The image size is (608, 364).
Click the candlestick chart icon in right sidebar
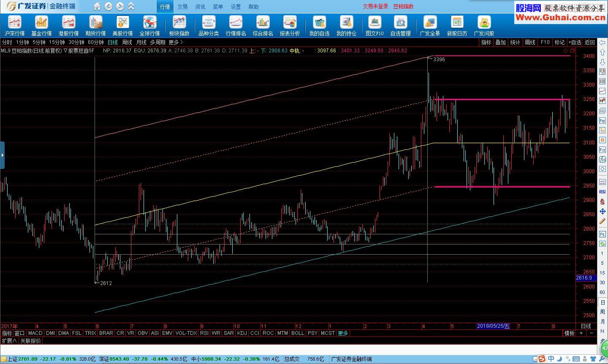[603, 101]
